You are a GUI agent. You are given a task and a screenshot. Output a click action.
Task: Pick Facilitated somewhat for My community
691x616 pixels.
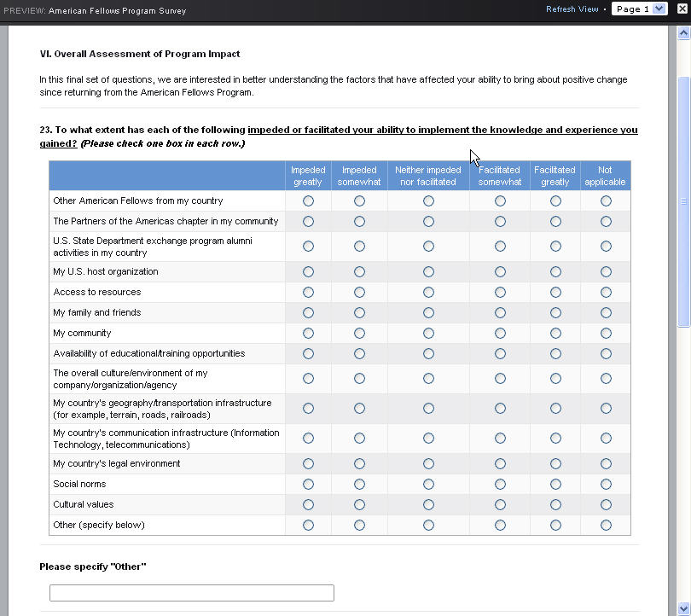click(500, 334)
